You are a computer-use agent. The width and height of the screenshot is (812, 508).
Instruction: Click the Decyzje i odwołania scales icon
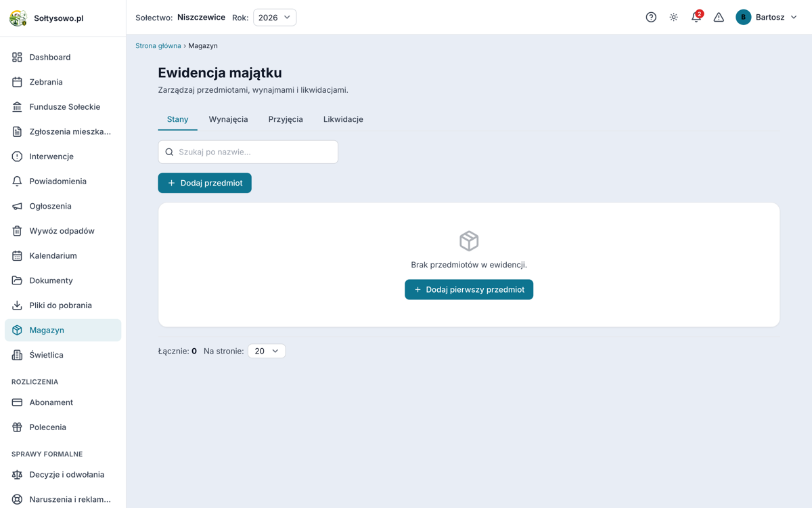pos(17,475)
